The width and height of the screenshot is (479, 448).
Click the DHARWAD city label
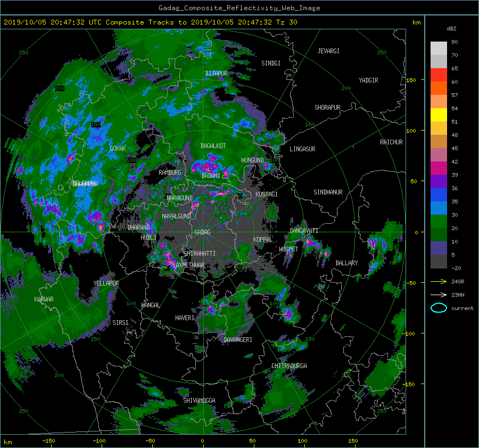pos(139,227)
